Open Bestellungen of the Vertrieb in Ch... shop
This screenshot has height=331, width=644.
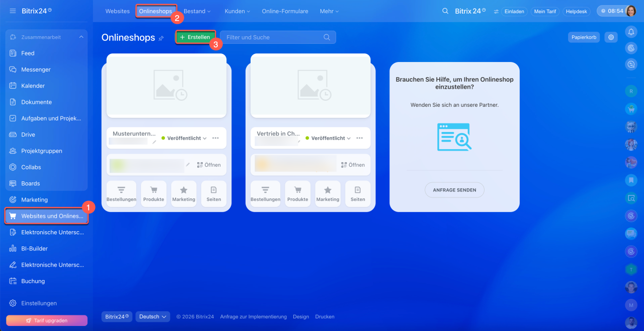click(266, 193)
